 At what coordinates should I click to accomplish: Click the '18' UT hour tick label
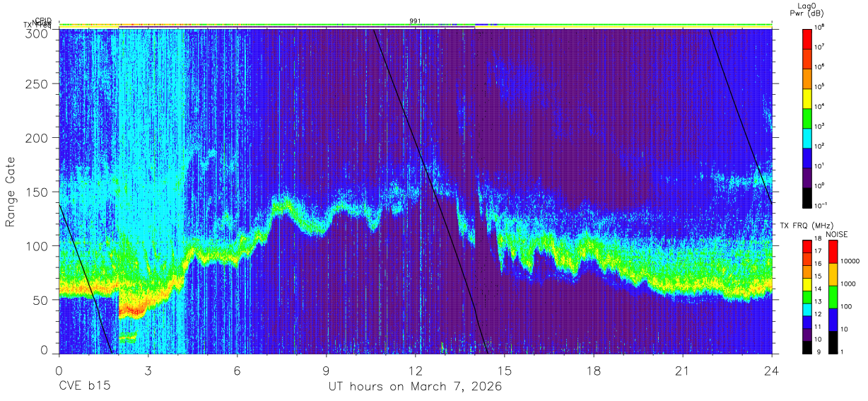click(594, 370)
